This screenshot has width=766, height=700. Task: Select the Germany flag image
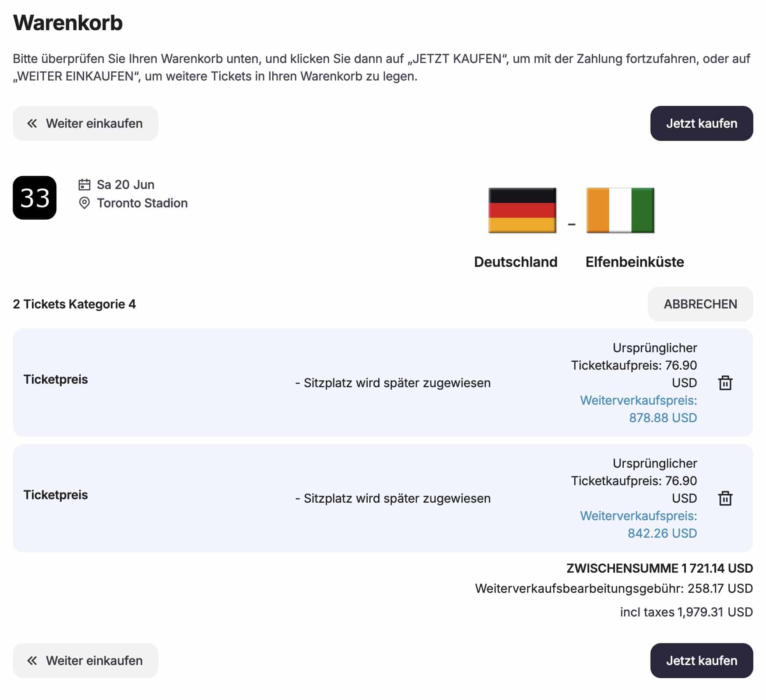click(x=522, y=210)
